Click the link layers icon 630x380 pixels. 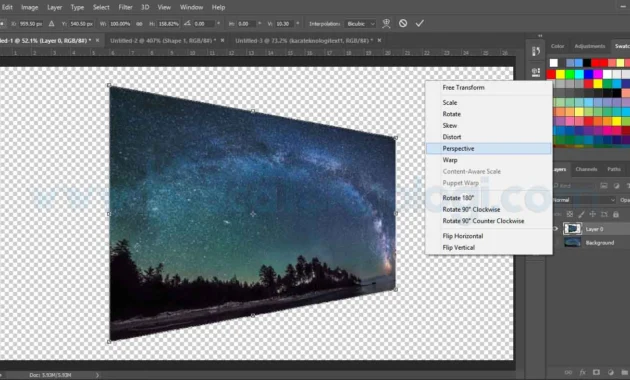[568, 372]
